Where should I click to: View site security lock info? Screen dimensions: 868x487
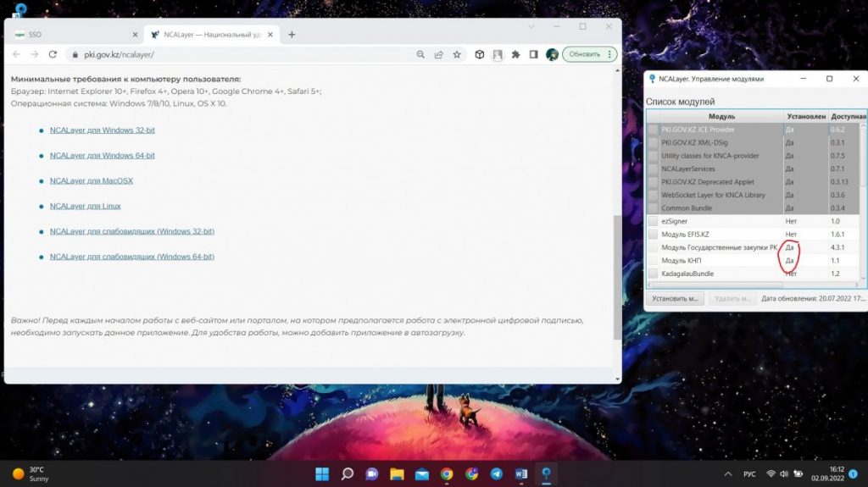[75, 54]
